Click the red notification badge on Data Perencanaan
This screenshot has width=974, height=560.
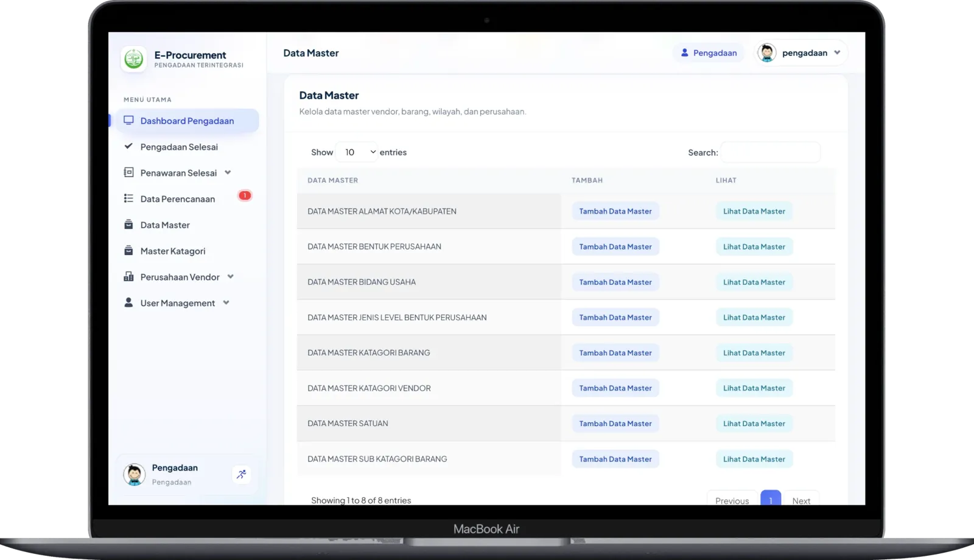(245, 195)
